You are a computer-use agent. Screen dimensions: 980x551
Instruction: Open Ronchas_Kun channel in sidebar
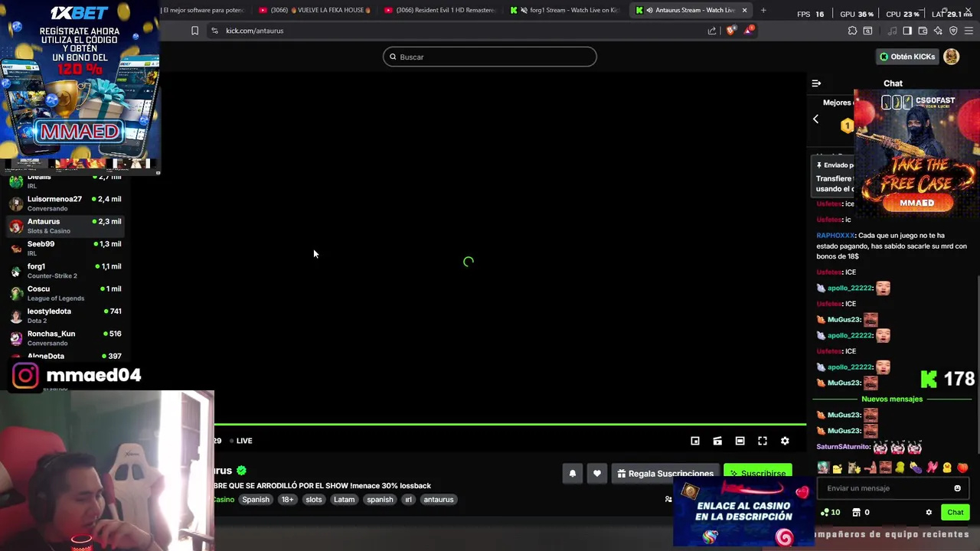click(66, 337)
